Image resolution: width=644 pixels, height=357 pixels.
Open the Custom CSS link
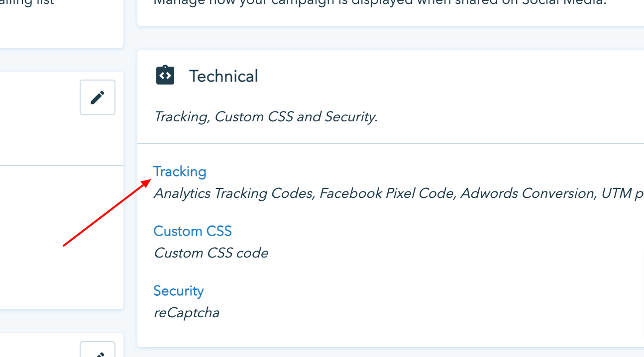pos(193,231)
